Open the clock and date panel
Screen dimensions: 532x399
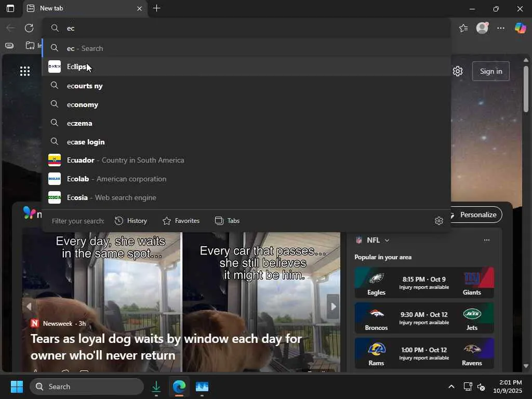pyautogui.click(x=508, y=387)
